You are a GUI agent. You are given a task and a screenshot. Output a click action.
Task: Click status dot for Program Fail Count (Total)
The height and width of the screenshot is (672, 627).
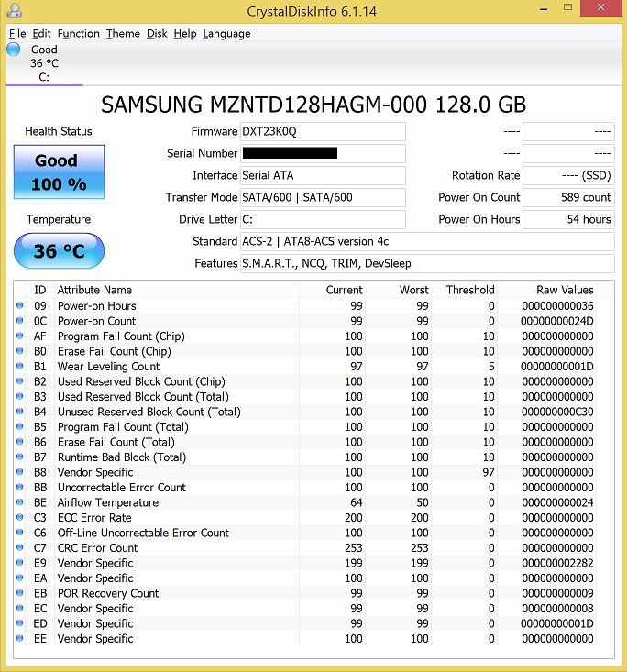pyautogui.click(x=20, y=427)
